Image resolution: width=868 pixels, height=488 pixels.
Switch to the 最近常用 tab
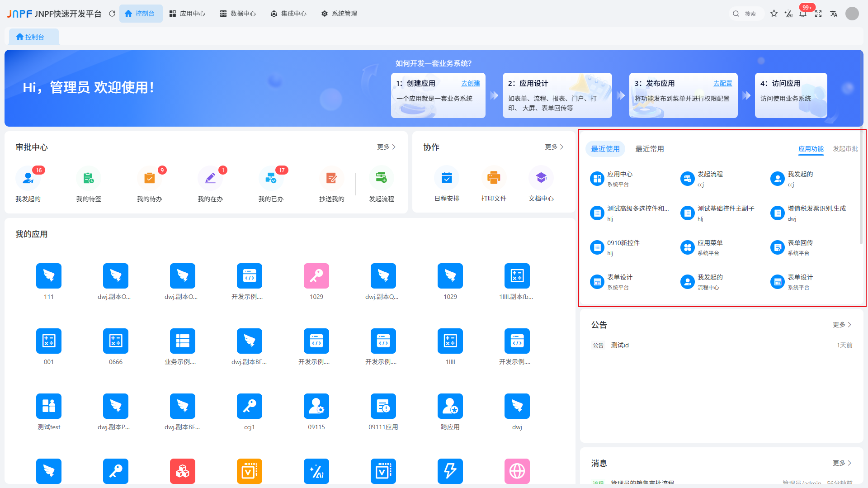[x=650, y=148]
